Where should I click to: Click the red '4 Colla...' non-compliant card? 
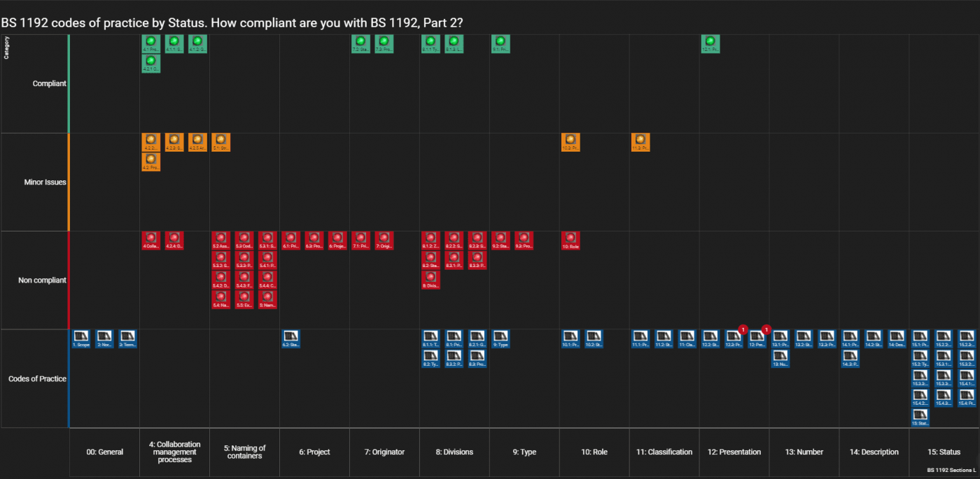[151, 241]
